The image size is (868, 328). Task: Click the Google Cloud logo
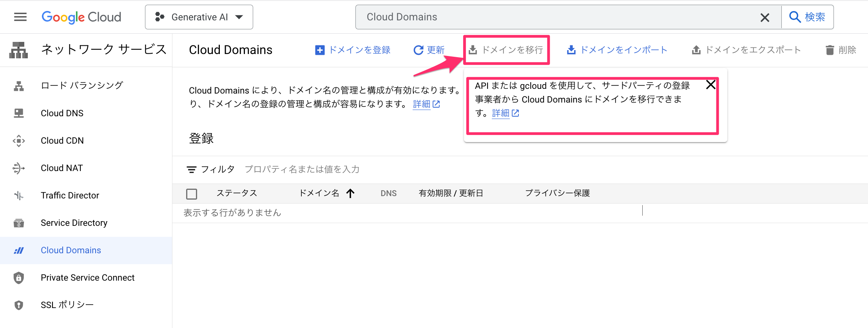82,17
